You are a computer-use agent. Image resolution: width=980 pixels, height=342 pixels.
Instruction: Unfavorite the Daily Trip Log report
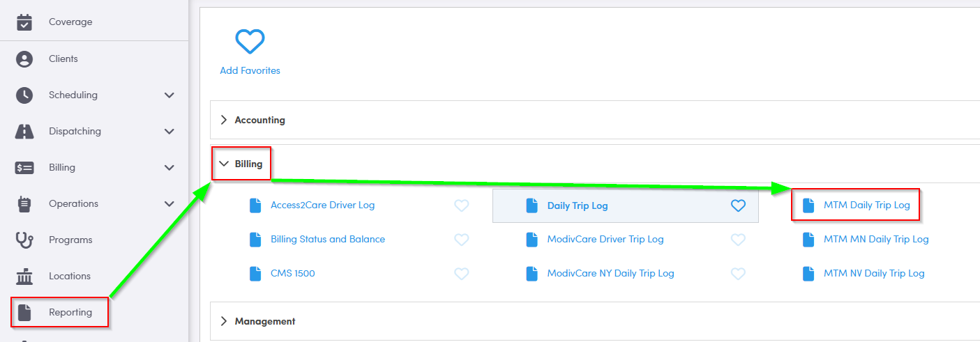point(738,205)
